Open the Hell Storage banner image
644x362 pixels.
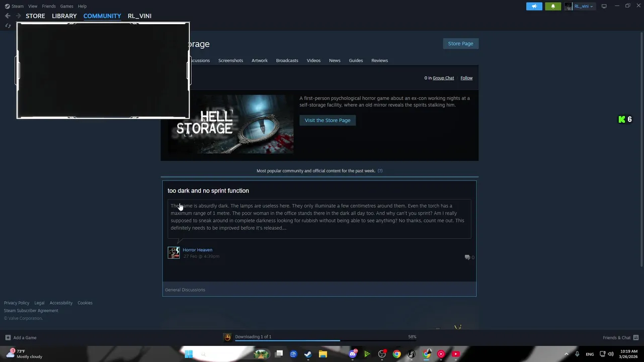pos(231,124)
